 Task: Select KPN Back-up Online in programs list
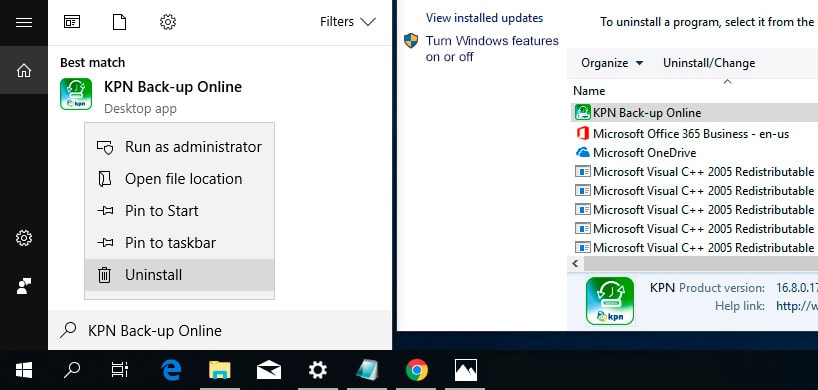pos(694,113)
